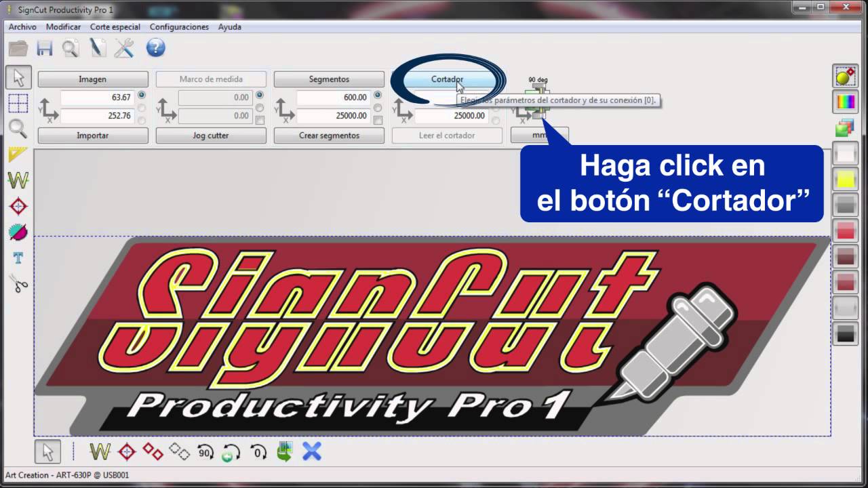Click status text Art Creation - ART-630P @ USB001
This screenshot has width=868, height=488.
click(66, 475)
